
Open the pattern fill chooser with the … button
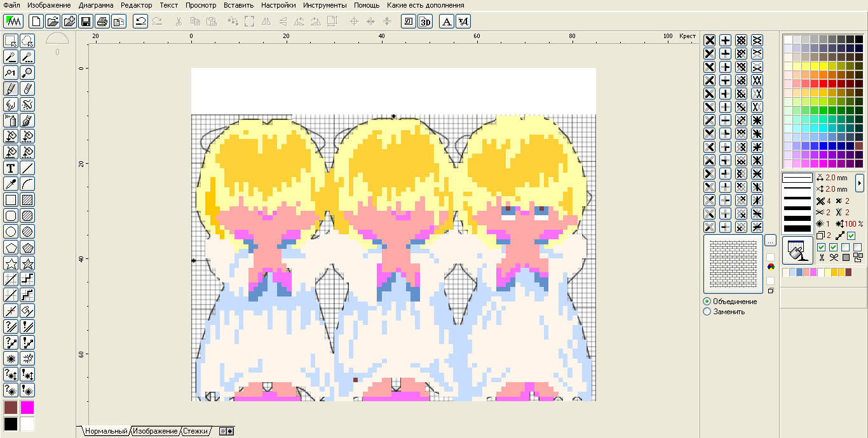(771, 241)
